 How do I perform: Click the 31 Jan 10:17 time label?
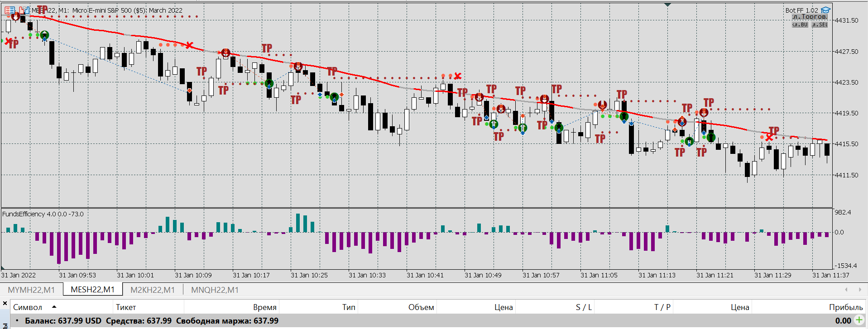pos(251,275)
